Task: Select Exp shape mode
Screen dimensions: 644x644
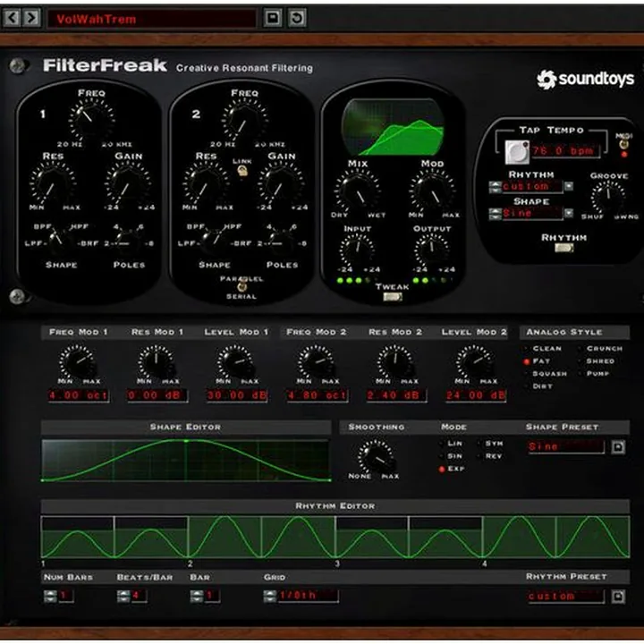Action: coord(452,469)
